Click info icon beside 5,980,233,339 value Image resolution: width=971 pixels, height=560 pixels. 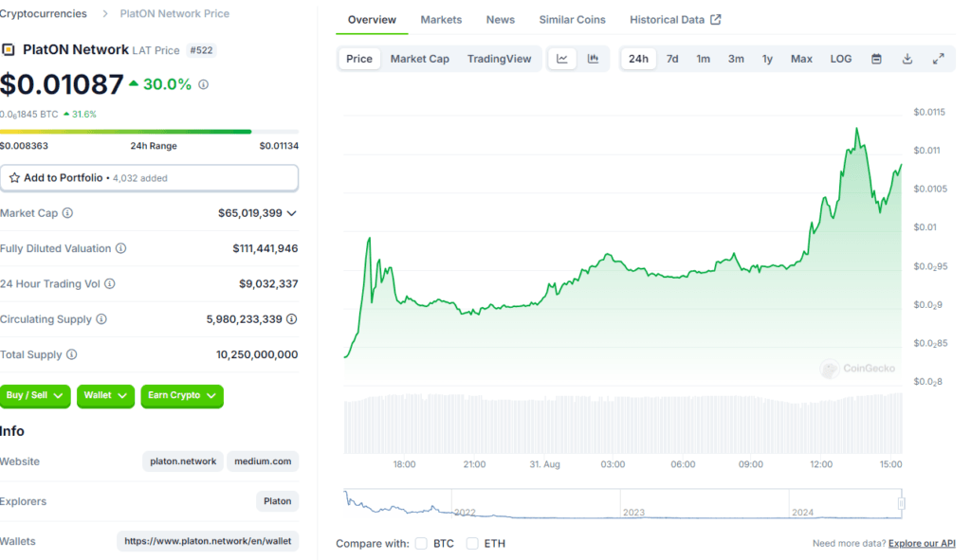click(x=292, y=318)
